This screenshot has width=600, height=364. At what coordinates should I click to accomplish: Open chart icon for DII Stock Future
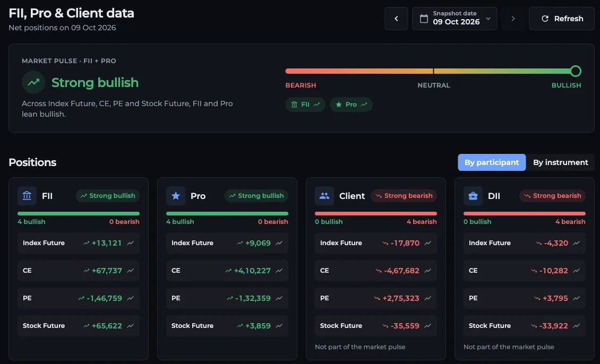tap(577, 326)
